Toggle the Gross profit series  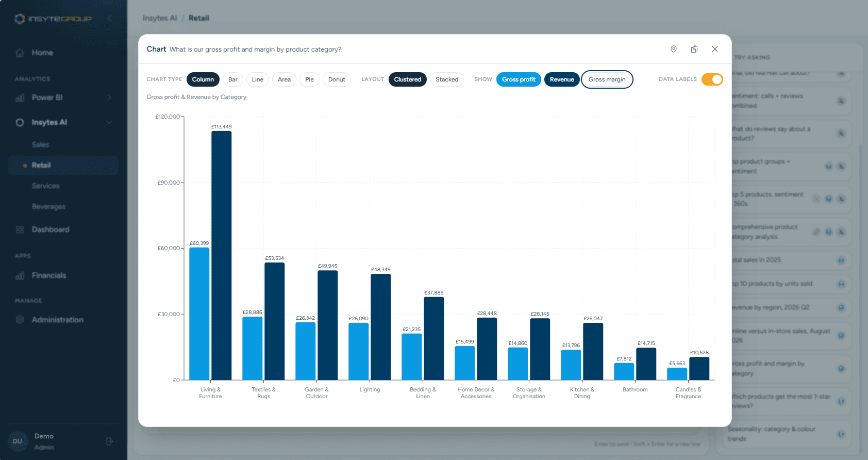coord(519,79)
